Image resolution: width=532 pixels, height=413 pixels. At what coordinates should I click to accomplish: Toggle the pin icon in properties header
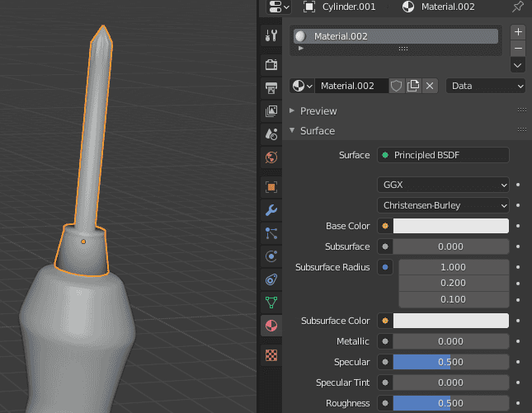(x=518, y=7)
